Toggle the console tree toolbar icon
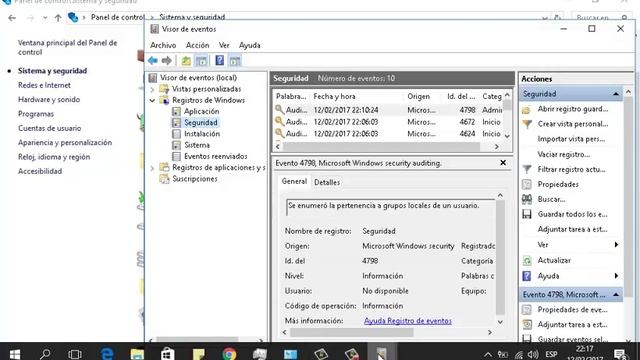 pyautogui.click(x=201, y=61)
